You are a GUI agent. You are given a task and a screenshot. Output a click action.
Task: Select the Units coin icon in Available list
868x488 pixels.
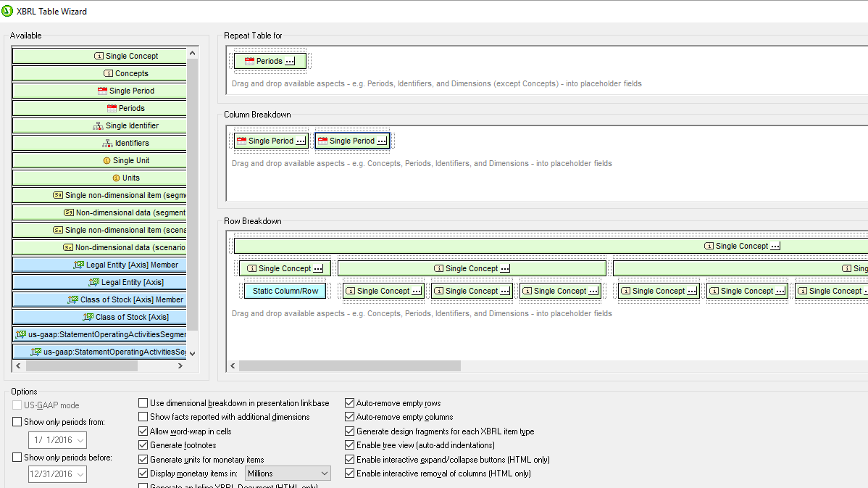coord(116,178)
